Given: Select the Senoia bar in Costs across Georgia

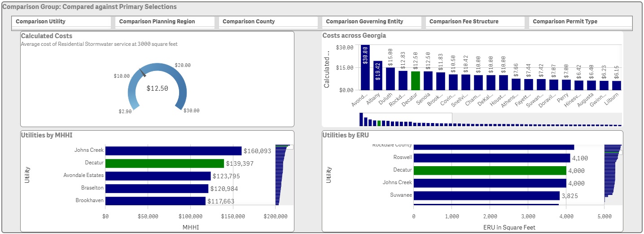Looking at the screenshot, I should point(428,81).
